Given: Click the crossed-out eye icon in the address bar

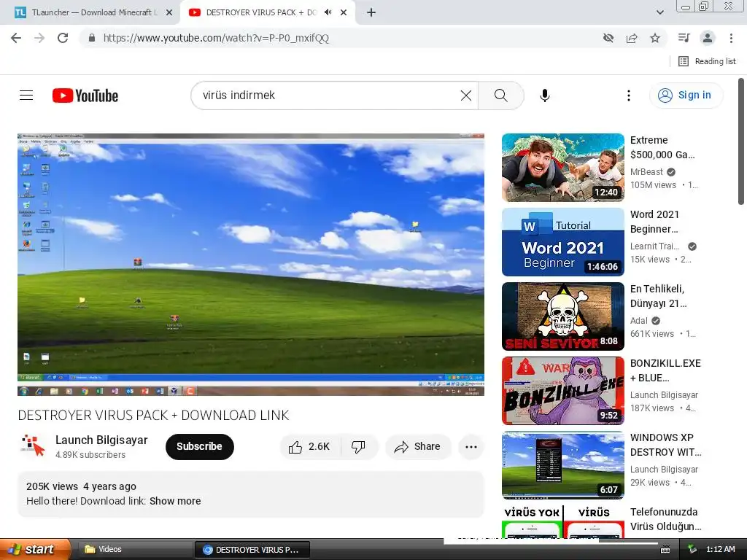Looking at the screenshot, I should (608, 38).
